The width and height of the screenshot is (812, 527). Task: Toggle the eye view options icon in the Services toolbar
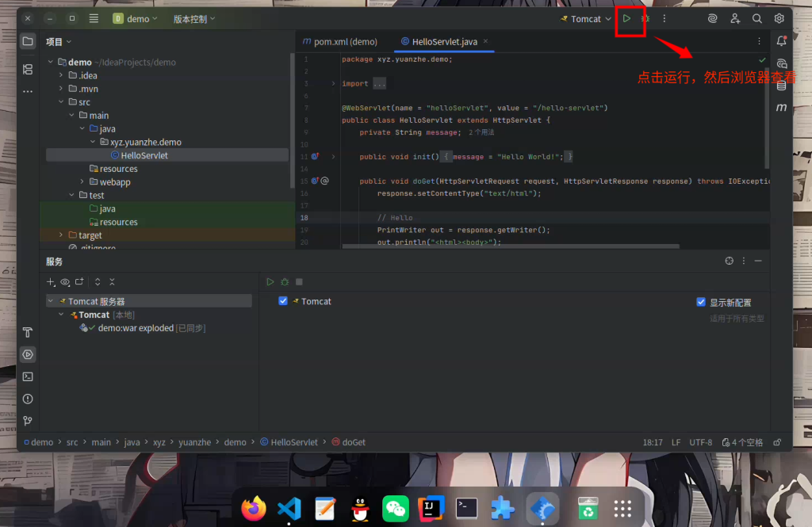pos(65,282)
